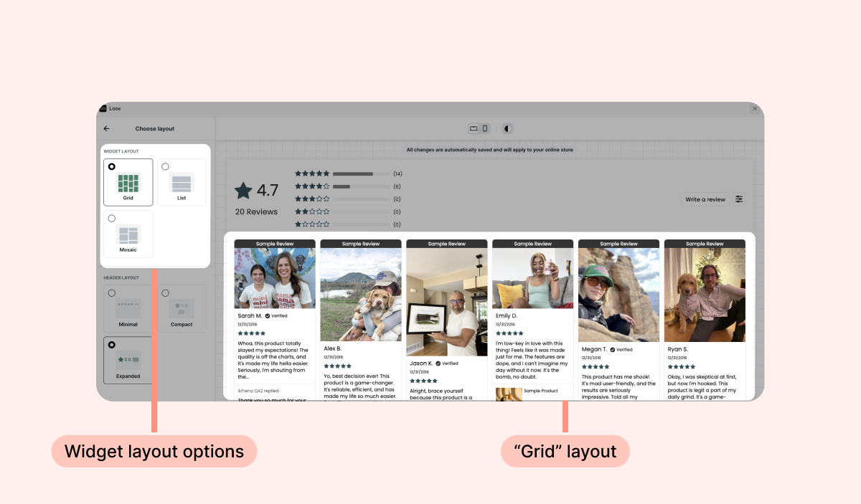
Task: Open Sarah M.'s review photo
Action: pyautogui.click(x=275, y=278)
